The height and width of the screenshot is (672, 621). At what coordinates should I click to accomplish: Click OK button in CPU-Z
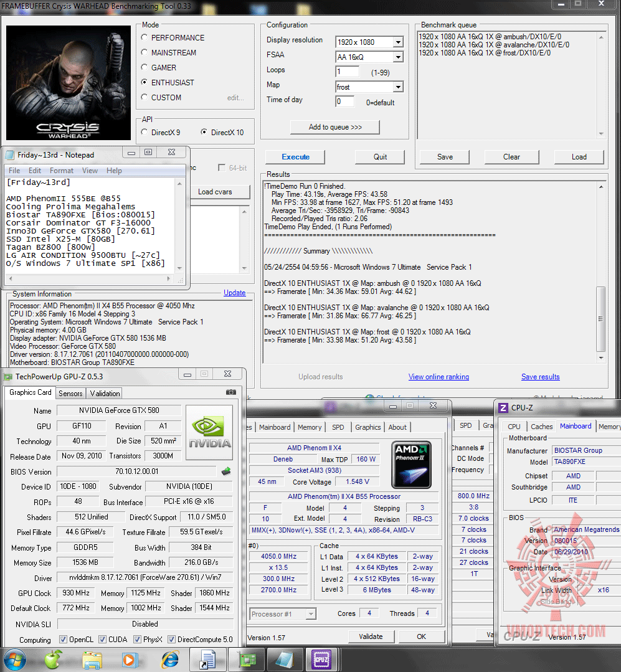tap(421, 637)
